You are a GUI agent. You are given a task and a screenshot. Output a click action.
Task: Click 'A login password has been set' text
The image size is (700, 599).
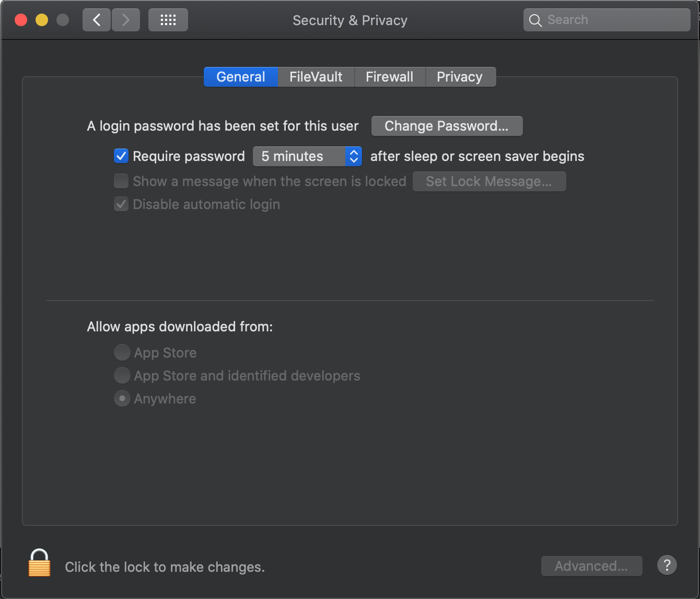tap(223, 126)
